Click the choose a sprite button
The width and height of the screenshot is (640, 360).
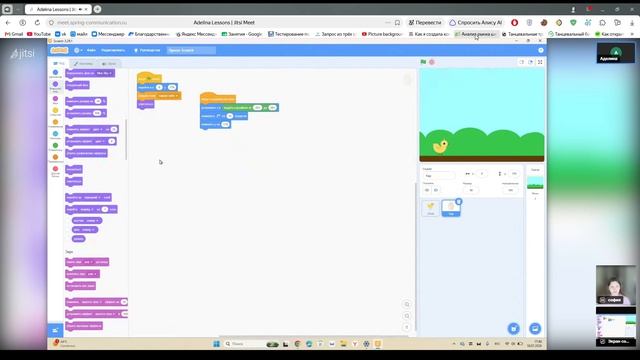(x=513, y=328)
